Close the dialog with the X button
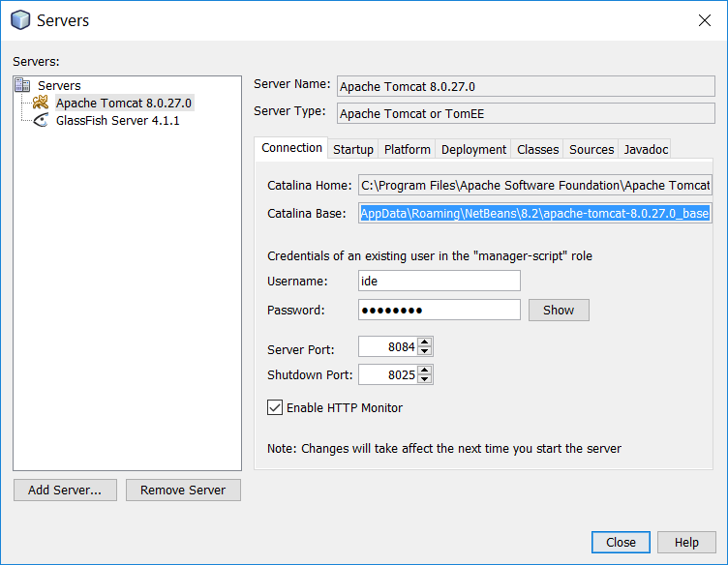This screenshot has width=728, height=565. point(705,20)
